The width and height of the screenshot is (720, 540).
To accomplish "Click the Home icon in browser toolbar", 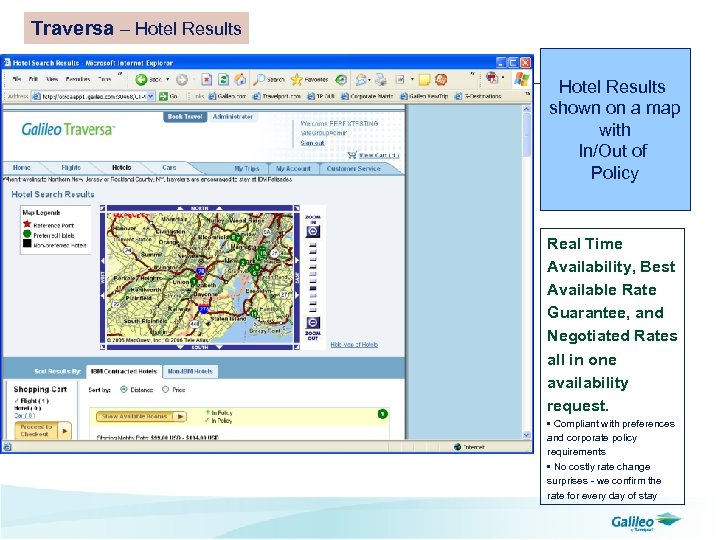I will pyautogui.click(x=240, y=79).
